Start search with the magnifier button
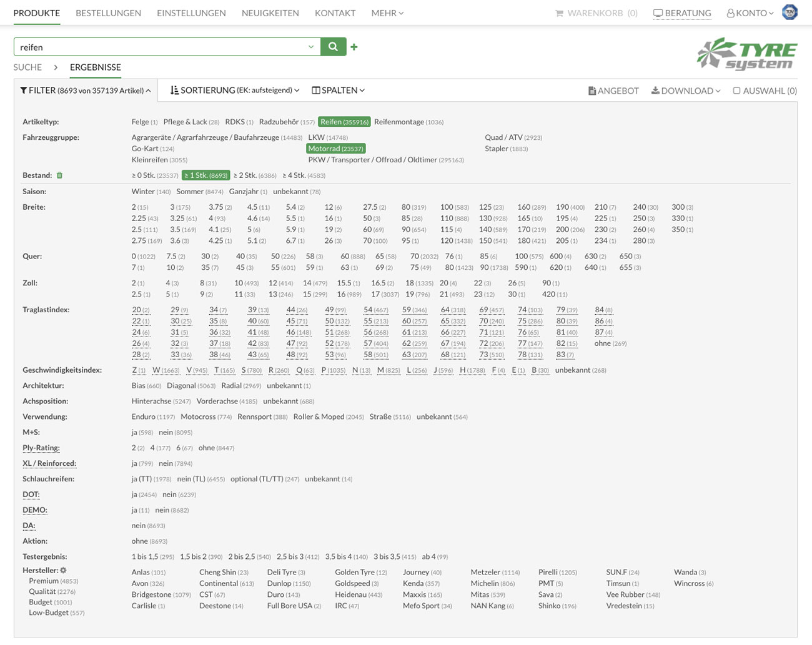 [x=333, y=46]
